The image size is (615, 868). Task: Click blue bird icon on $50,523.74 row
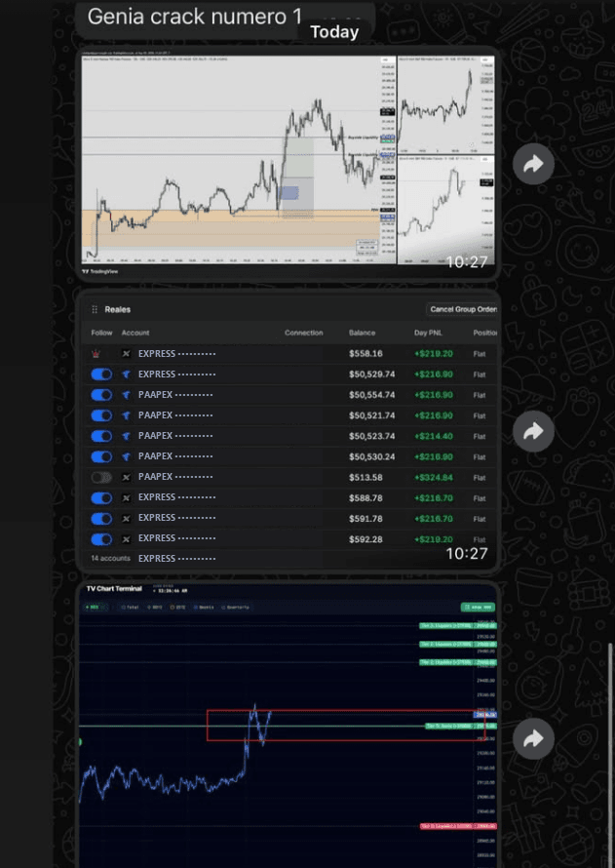[x=126, y=436]
